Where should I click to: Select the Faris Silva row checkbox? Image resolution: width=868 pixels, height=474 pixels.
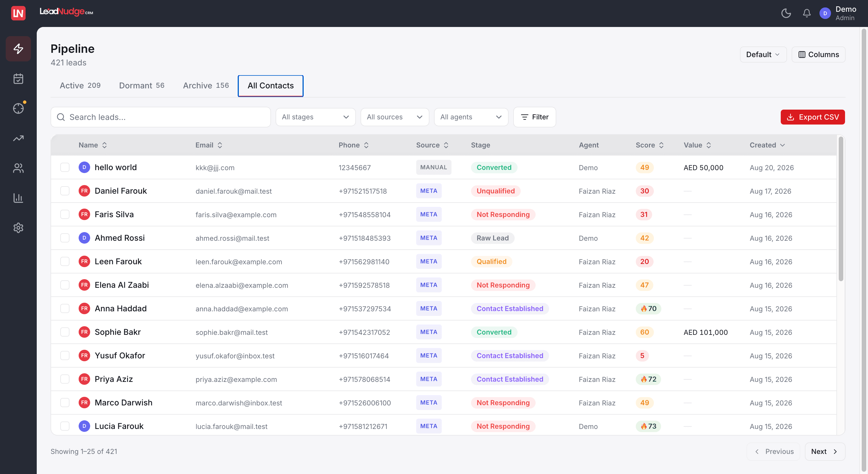[x=65, y=215]
